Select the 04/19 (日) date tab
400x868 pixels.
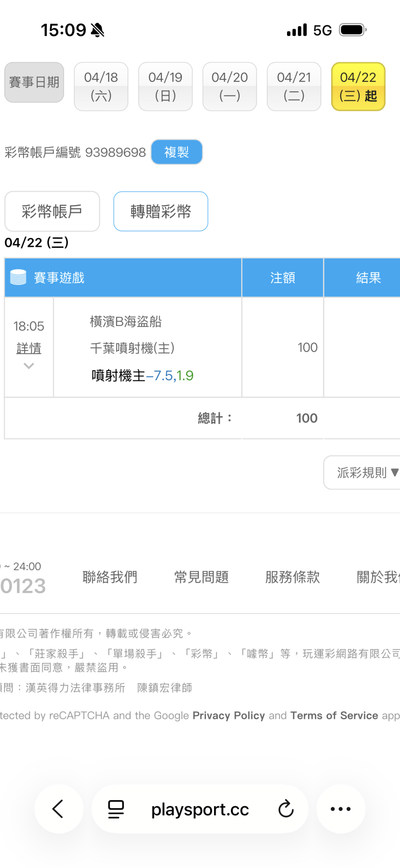(165, 86)
